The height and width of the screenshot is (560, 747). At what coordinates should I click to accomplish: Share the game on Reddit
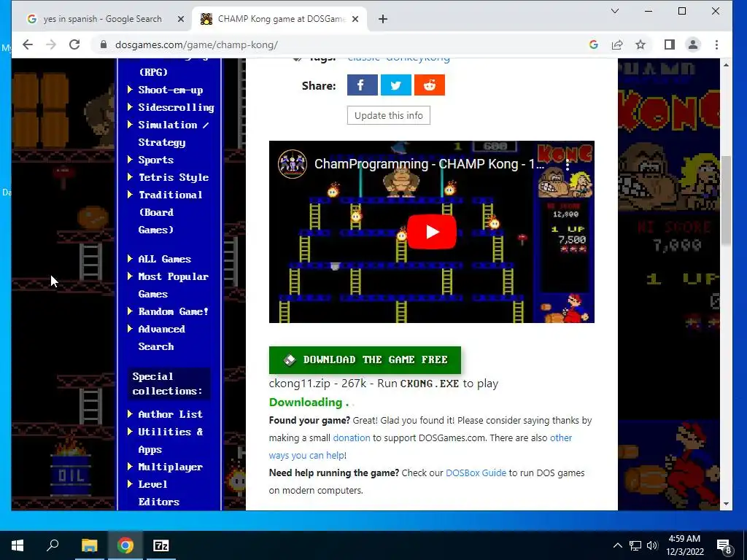point(429,85)
